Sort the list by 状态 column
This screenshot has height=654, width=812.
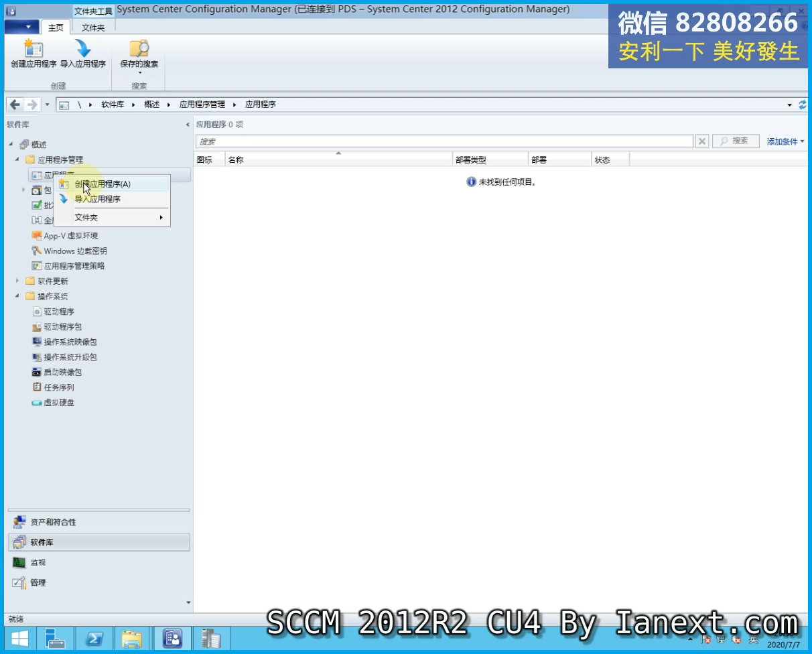pyautogui.click(x=610, y=160)
